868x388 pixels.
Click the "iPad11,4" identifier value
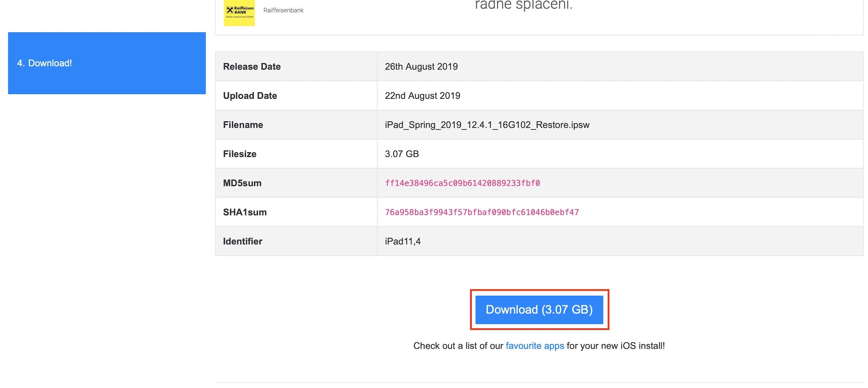click(403, 241)
